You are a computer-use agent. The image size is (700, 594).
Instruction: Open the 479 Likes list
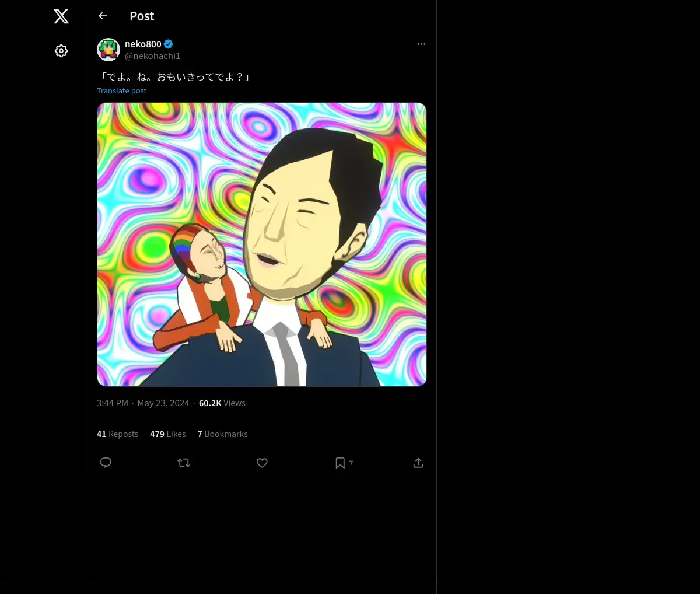click(x=167, y=434)
